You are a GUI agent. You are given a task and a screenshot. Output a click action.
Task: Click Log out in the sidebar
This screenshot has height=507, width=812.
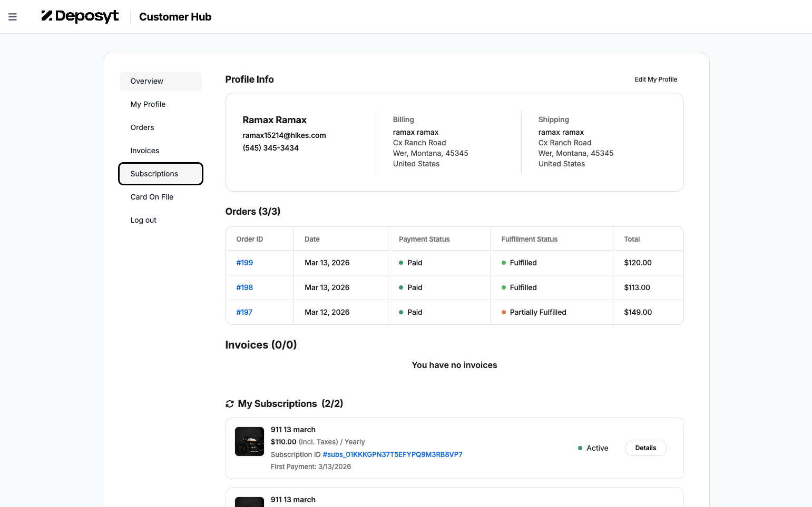tap(161, 220)
